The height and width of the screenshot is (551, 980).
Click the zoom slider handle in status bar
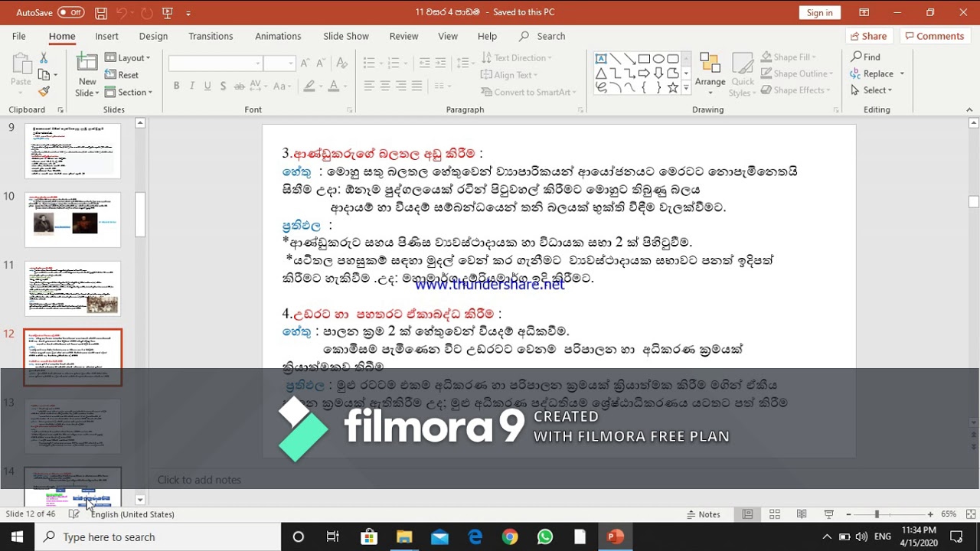pos(877,514)
